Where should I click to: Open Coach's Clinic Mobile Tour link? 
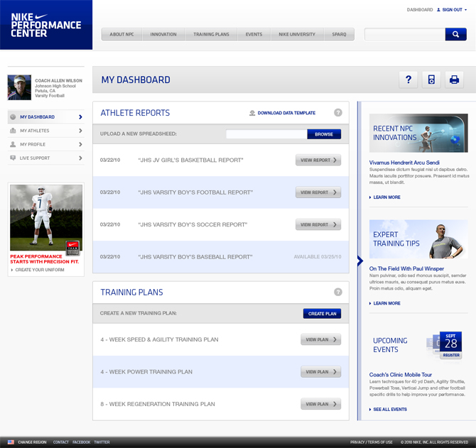coord(400,375)
